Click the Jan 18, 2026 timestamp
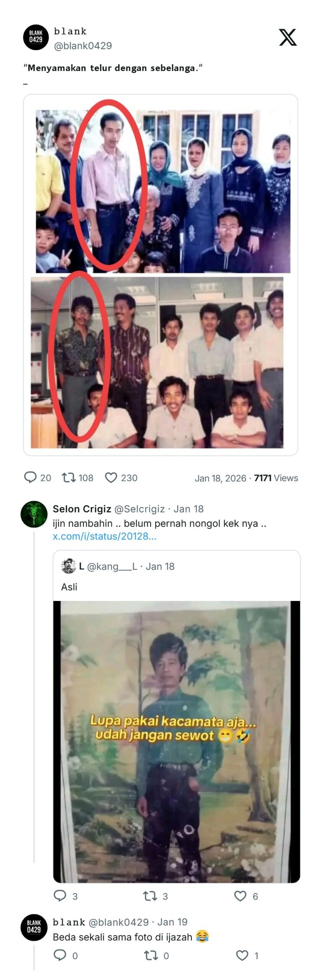Screen dimensions: 320x980 (x=220, y=478)
